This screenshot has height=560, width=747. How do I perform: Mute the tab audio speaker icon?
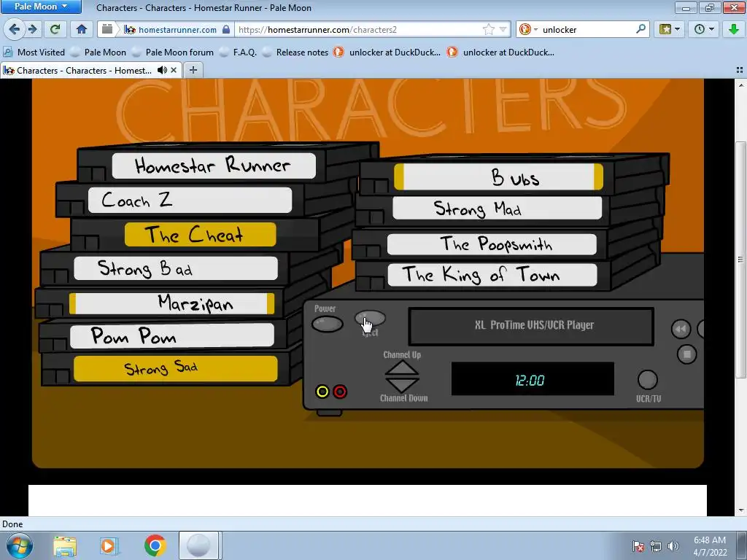(x=162, y=70)
